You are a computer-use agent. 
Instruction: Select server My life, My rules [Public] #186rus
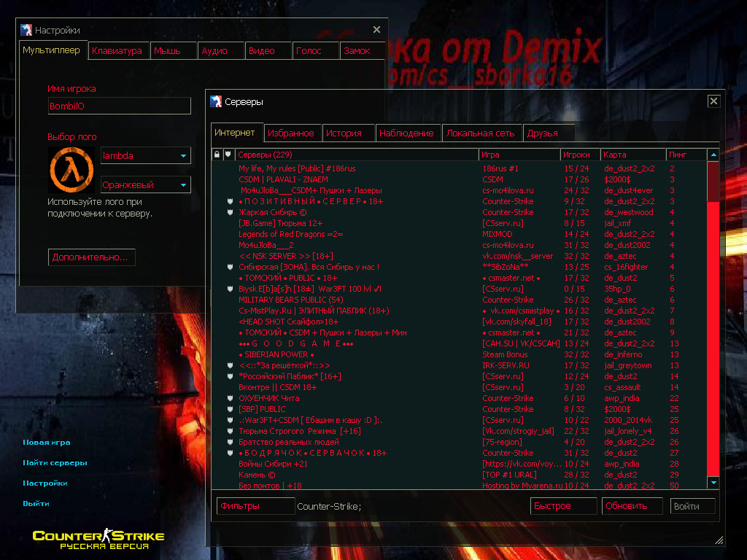[x=460, y=168]
